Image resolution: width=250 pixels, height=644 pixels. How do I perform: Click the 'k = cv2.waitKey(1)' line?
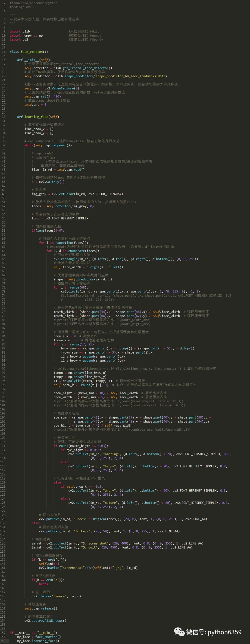(48, 182)
